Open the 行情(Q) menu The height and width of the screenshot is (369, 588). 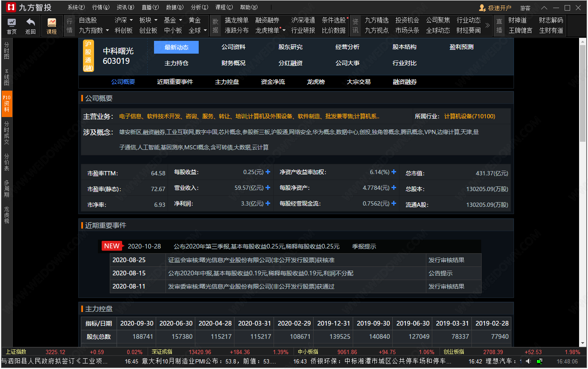[x=101, y=8]
